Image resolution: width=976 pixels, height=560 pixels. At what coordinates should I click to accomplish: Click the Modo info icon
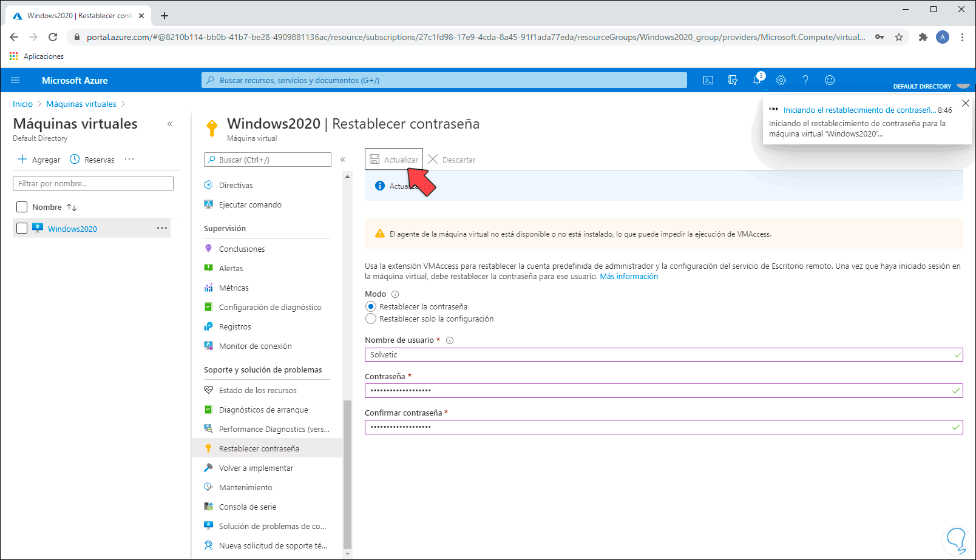[x=395, y=294]
